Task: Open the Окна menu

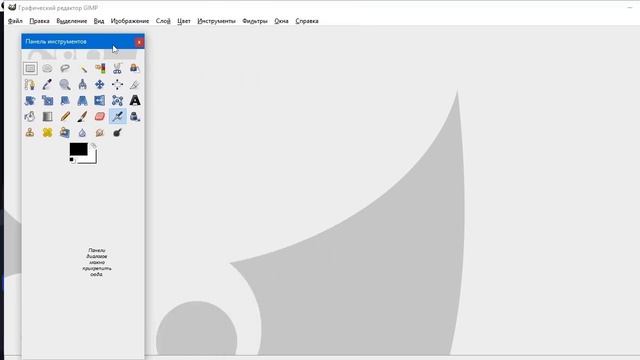Action: click(x=281, y=21)
